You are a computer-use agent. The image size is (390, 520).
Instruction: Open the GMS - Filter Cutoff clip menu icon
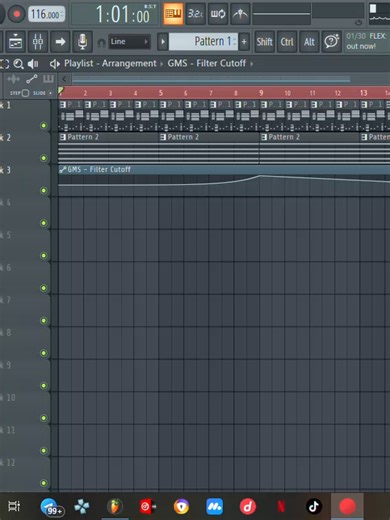(63, 169)
